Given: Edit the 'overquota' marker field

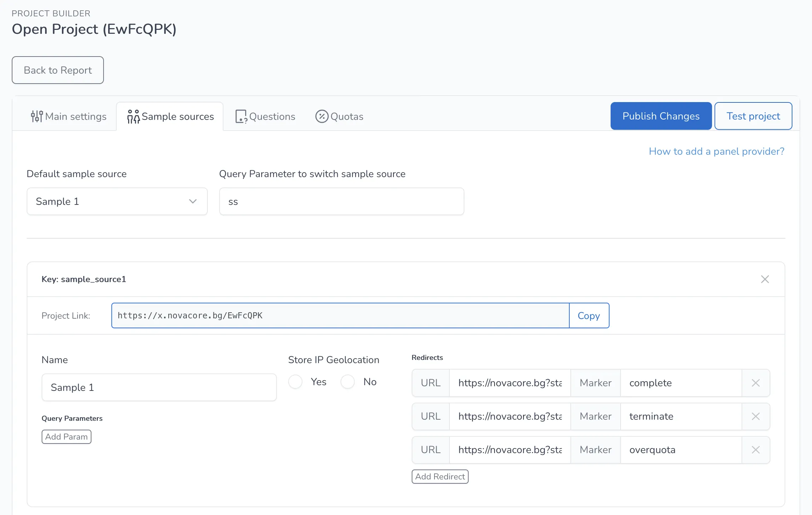Looking at the screenshot, I should coord(681,450).
